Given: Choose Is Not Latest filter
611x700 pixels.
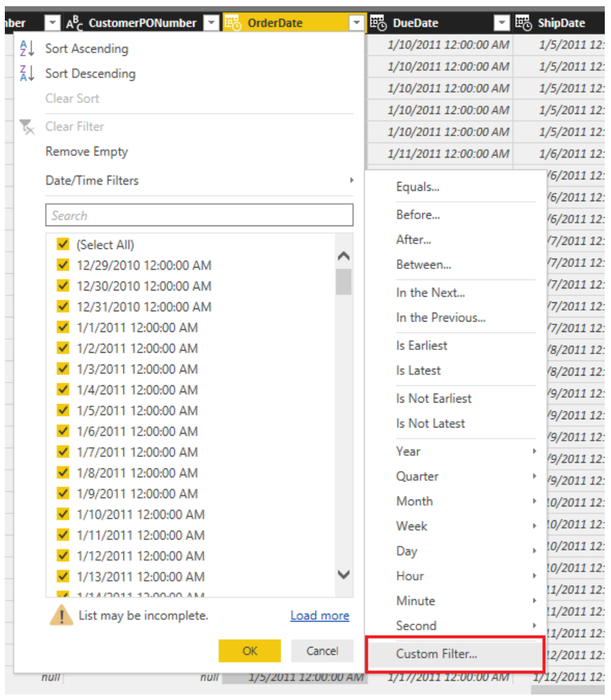Looking at the screenshot, I should click(x=430, y=423).
